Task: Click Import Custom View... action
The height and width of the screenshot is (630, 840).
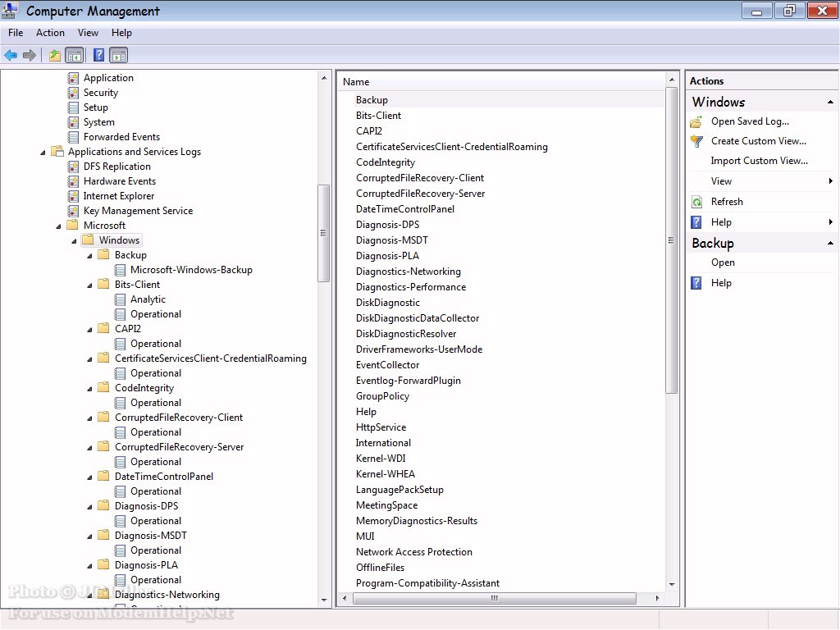Action: click(759, 161)
